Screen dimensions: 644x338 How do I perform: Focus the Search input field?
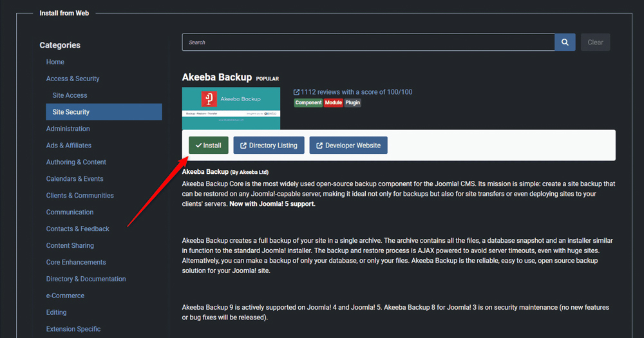point(368,42)
